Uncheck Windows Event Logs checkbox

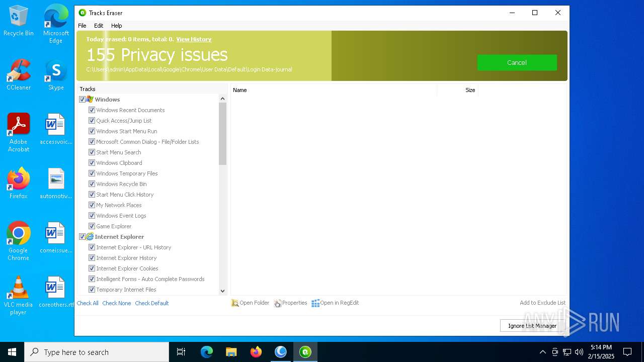click(92, 216)
